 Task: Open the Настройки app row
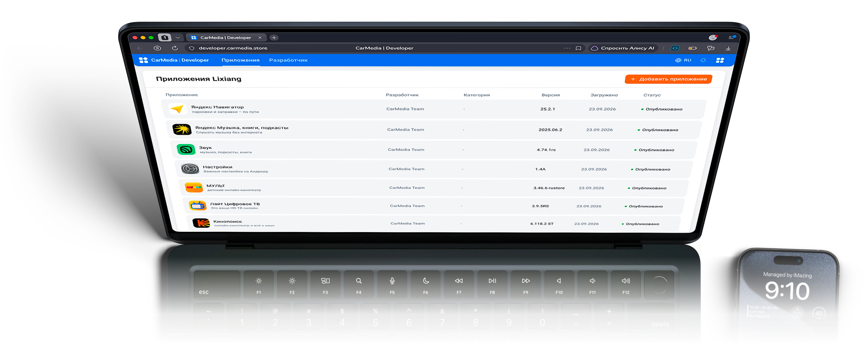pos(433,169)
